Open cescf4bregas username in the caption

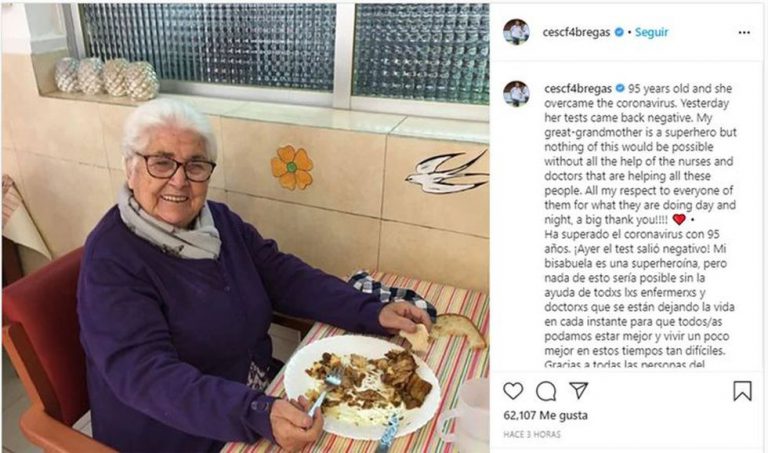point(578,89)
